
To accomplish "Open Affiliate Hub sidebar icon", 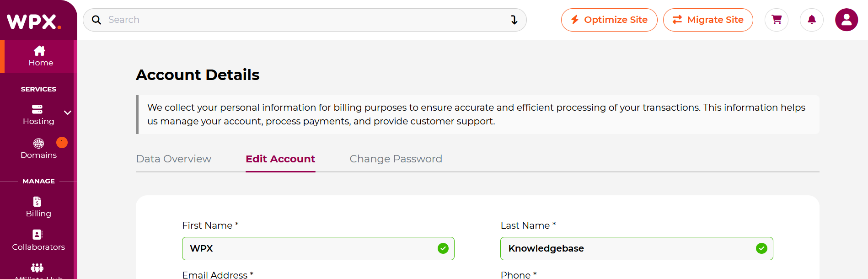I will coord(37,268).
